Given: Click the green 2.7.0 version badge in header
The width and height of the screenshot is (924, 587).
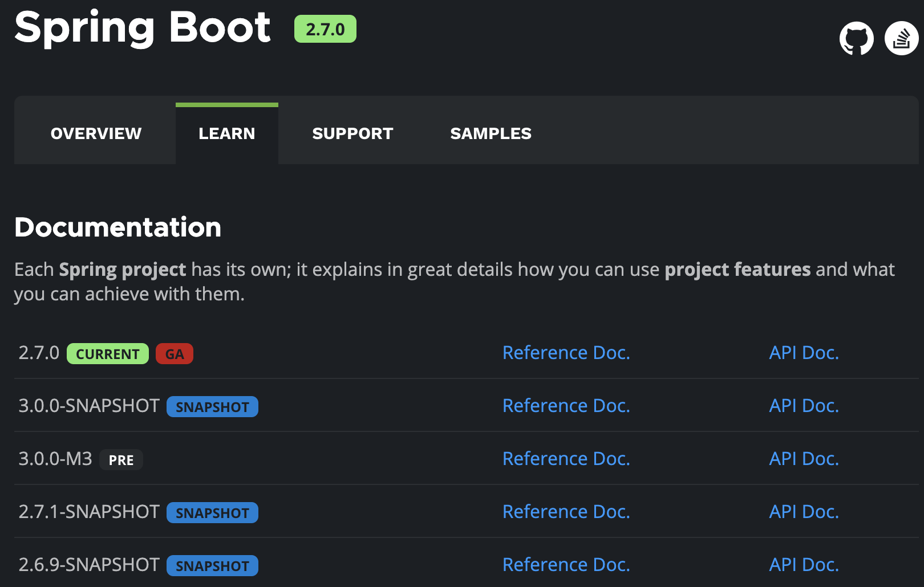Looking at the screenshot, I should [x=325, y=29].
